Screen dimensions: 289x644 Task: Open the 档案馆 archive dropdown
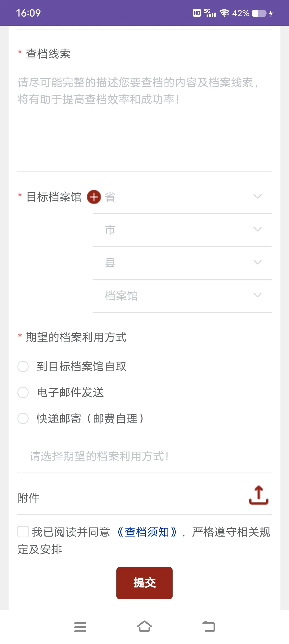click(x=182, y=296)
